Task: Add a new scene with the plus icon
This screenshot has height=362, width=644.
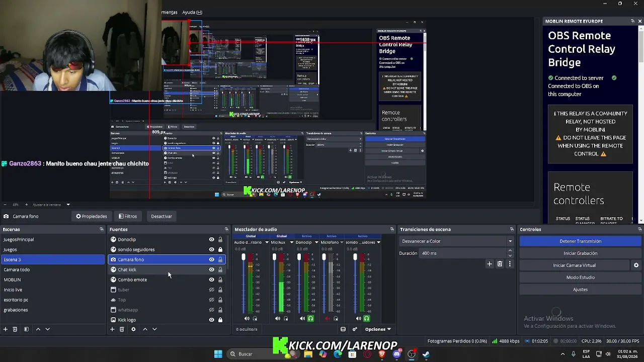Action: coord(6,329)
